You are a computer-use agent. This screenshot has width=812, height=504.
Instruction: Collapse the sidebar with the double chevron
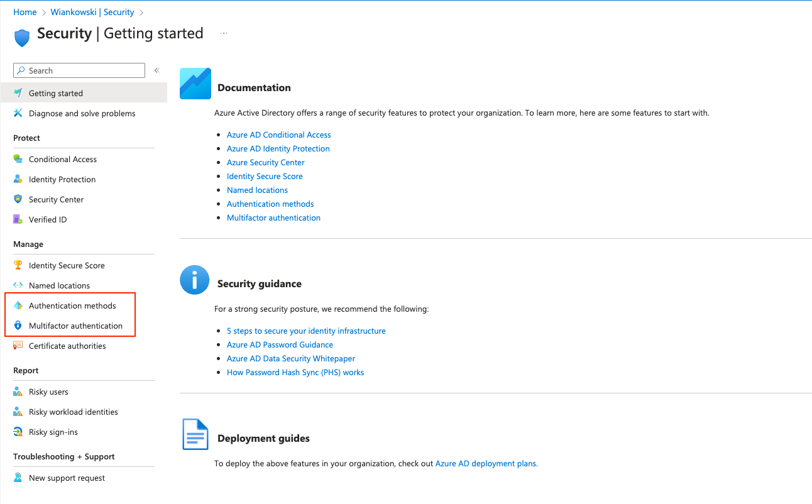pos(157,70)
